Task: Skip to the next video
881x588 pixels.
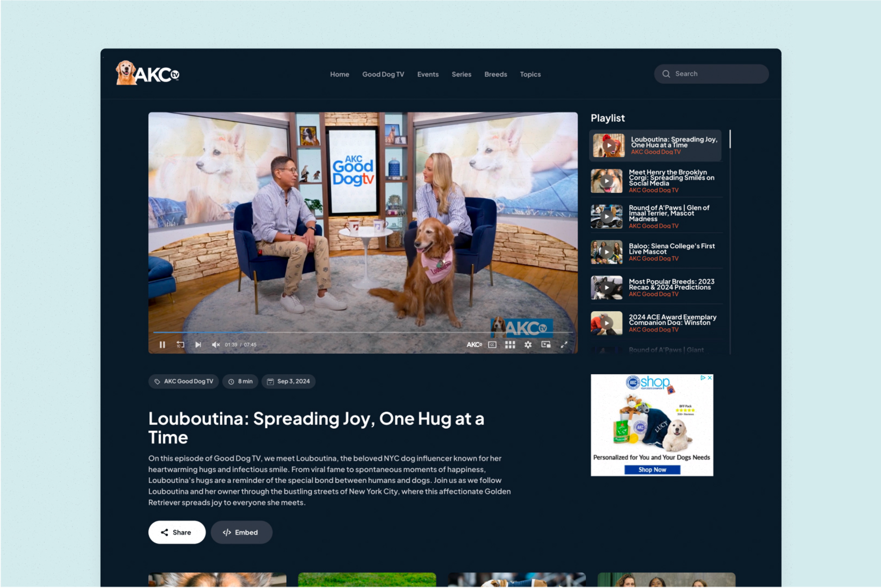Action: (198, 344)
